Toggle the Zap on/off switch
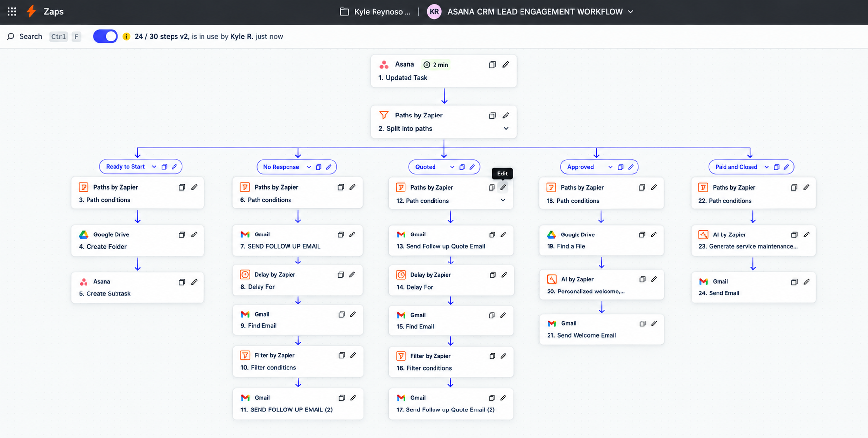 [105, 36]
